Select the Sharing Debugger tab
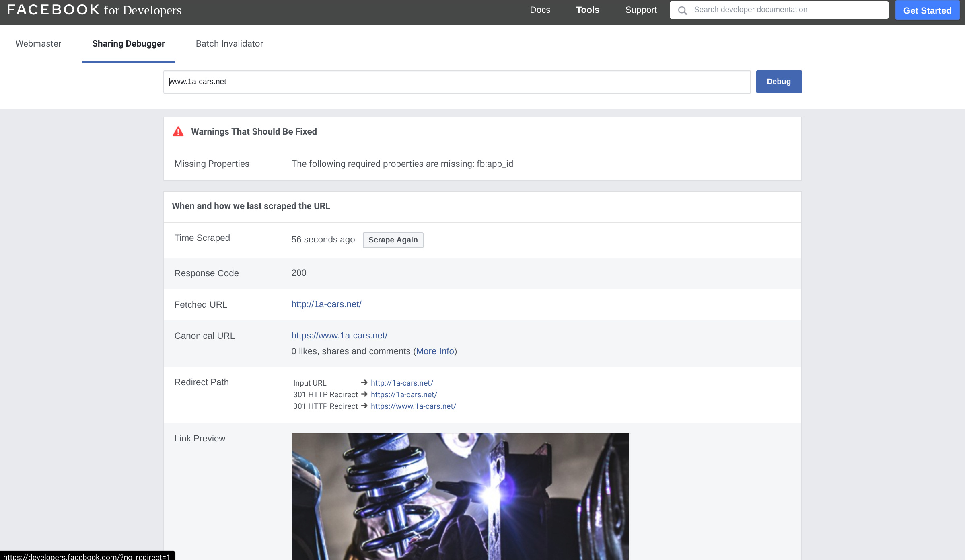The image size is (965, 560). click(128, 44)
